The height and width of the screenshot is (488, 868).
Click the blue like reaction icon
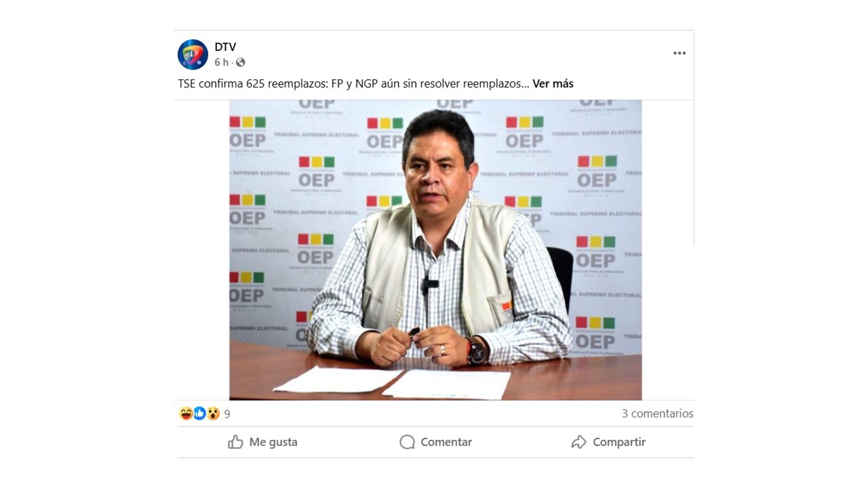click(x=199, y=413)
